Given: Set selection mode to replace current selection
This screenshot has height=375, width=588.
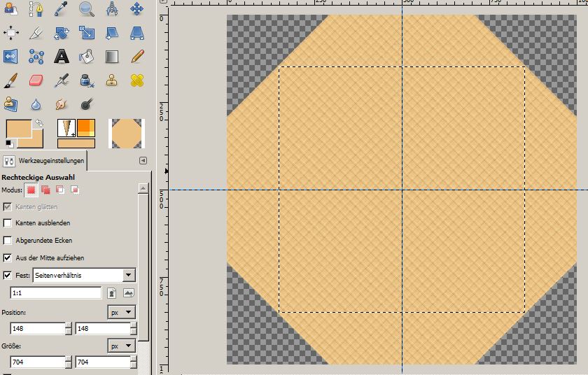Looking at the screenshot, I should [x=31, y=190].
